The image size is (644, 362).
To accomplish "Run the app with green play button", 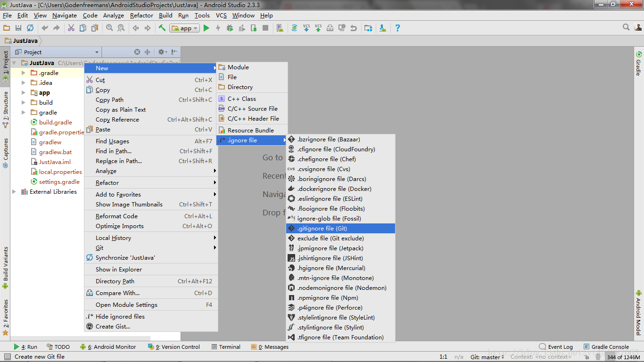I will 206,28.
